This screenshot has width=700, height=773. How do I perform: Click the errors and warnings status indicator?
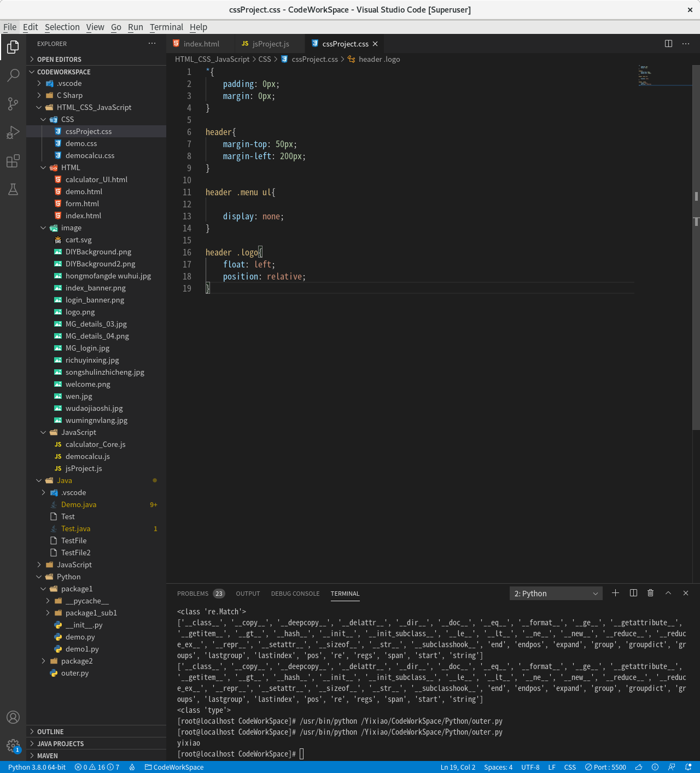click(97, 767)
